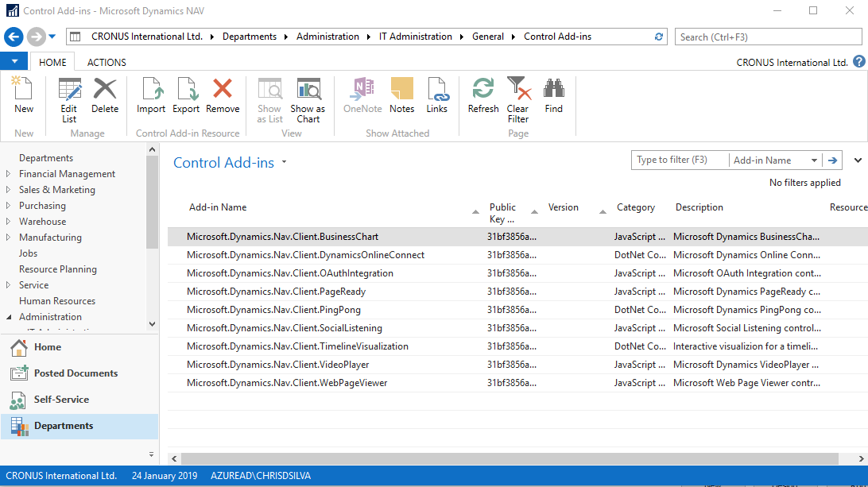868x487 pixels.
Task: Select the Service tree item
Action: (x=33, y=285)
